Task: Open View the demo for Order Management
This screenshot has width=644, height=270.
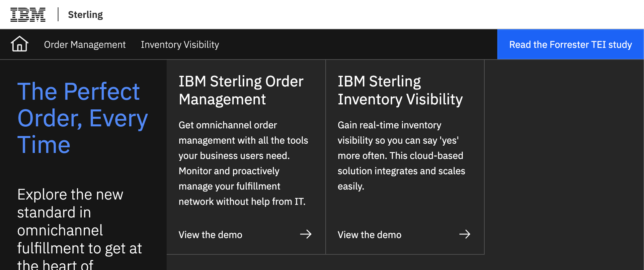Action: click(x=210, y=235)
